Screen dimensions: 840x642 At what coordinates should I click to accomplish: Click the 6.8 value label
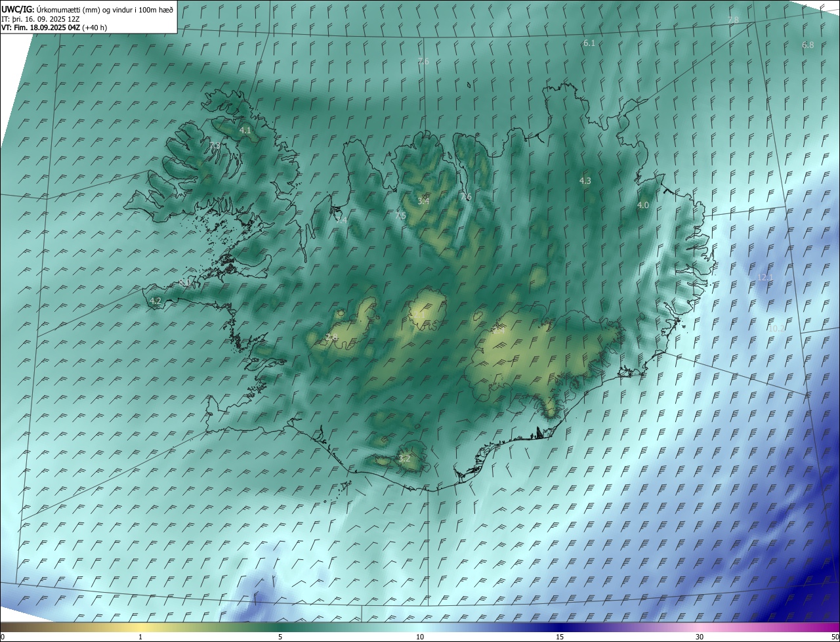click(808, 45)
